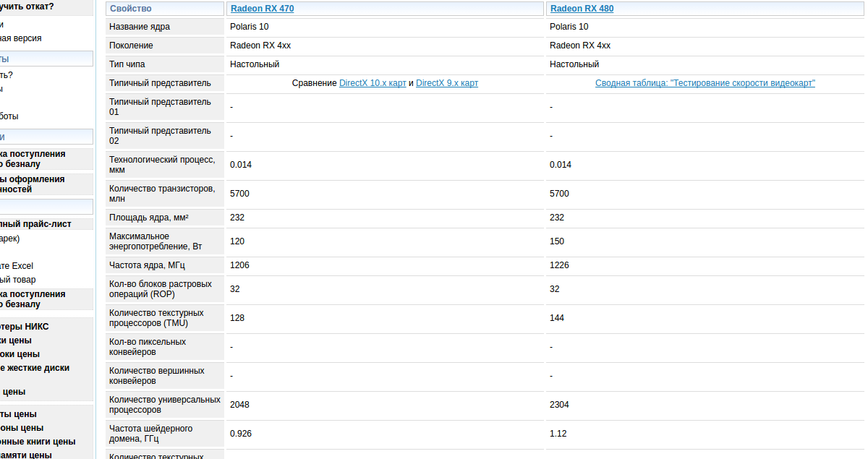Image resolution: width=868 pixels, height=459 pixels.
Task: Click the 128 TMU count value
Action: point(237,318)
